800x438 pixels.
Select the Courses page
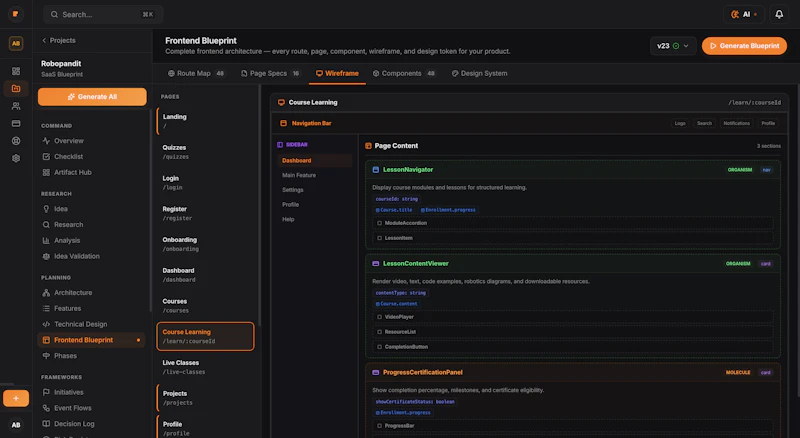205,305
